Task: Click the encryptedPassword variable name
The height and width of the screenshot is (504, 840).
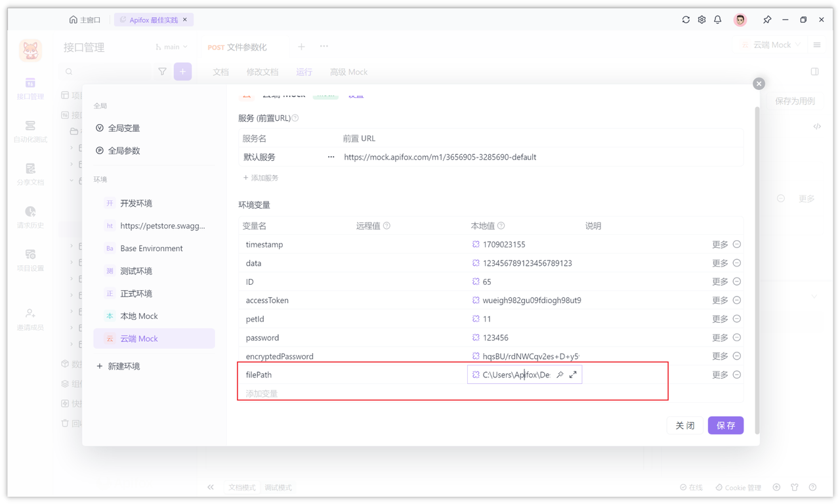Action: [x=280, y=356]
